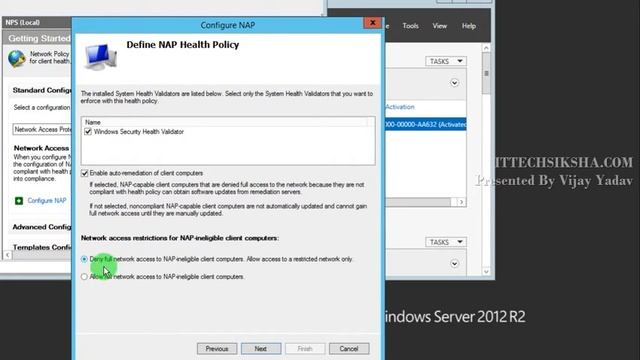Click Standard Configuration heading in NPS window
The height and width of the screenshot is (360, 640).
pyautogui.click(x=42, y=90)
